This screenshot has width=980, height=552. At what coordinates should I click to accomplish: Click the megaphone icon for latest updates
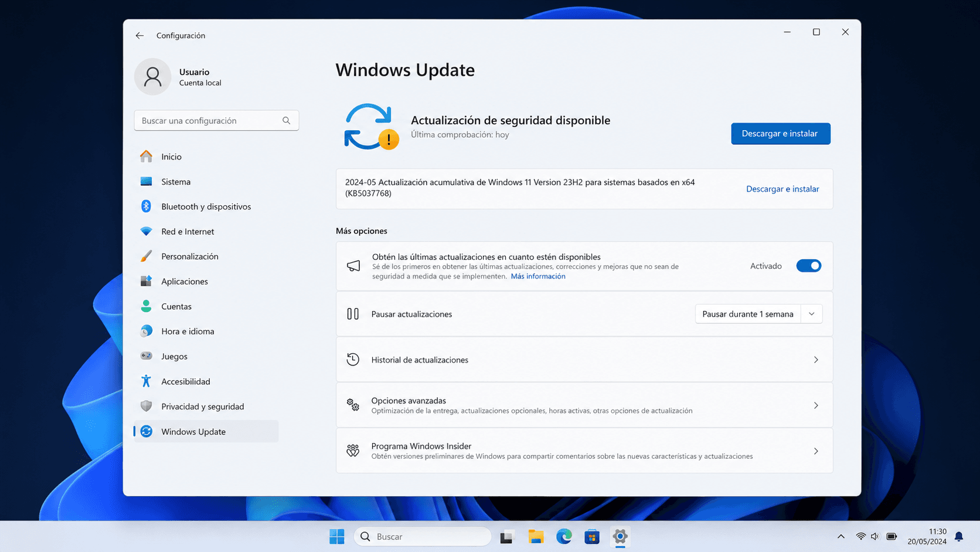[353, 266]
